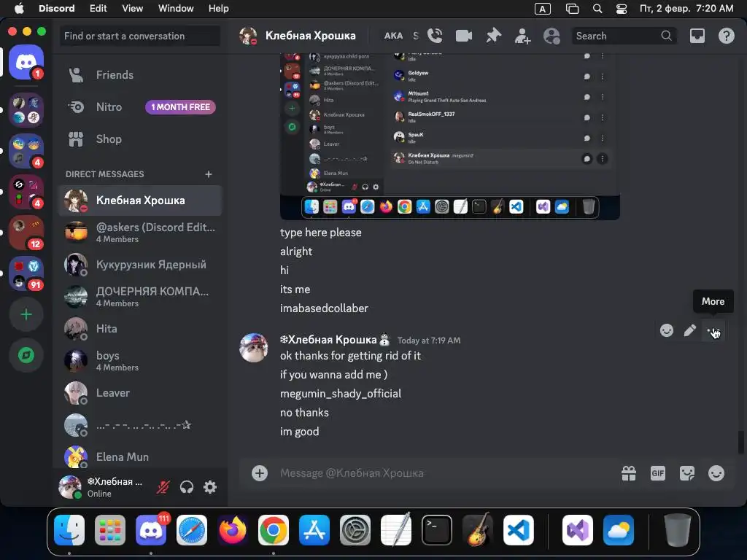Add a server with plus button
The width and height of the screenshot is (747, 560).
click(26, 314)
